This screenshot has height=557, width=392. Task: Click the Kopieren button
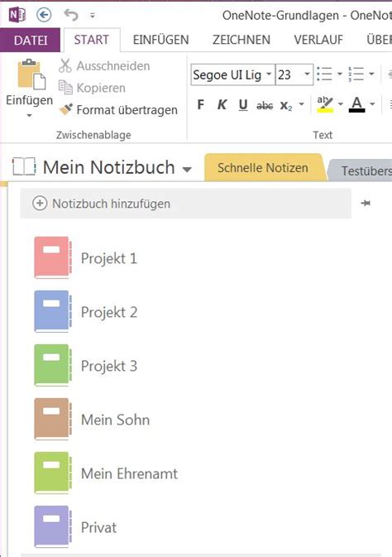coord(92,88)
